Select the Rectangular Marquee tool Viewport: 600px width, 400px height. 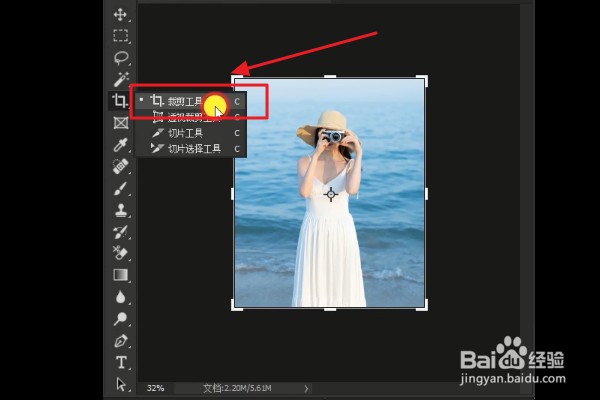(121, 36)
